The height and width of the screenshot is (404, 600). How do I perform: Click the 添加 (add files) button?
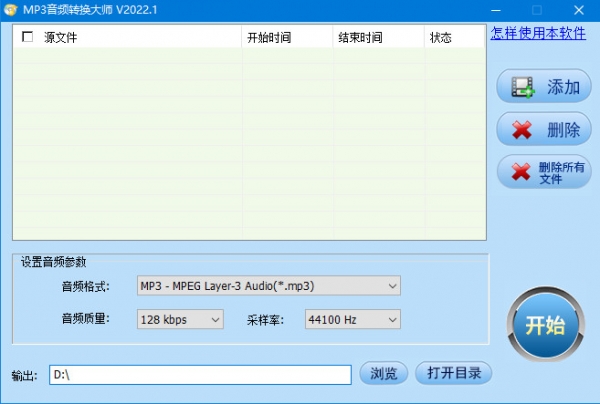pos(544,86)
